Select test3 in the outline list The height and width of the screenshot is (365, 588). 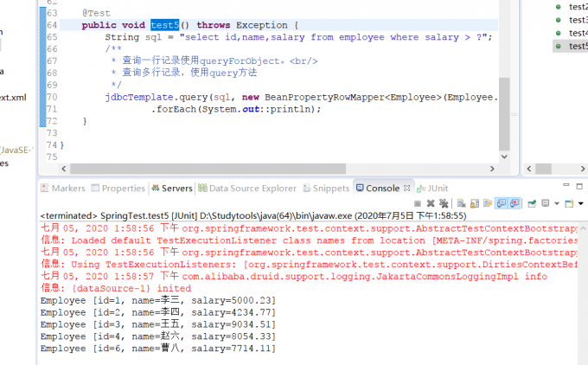pos(578,20)
